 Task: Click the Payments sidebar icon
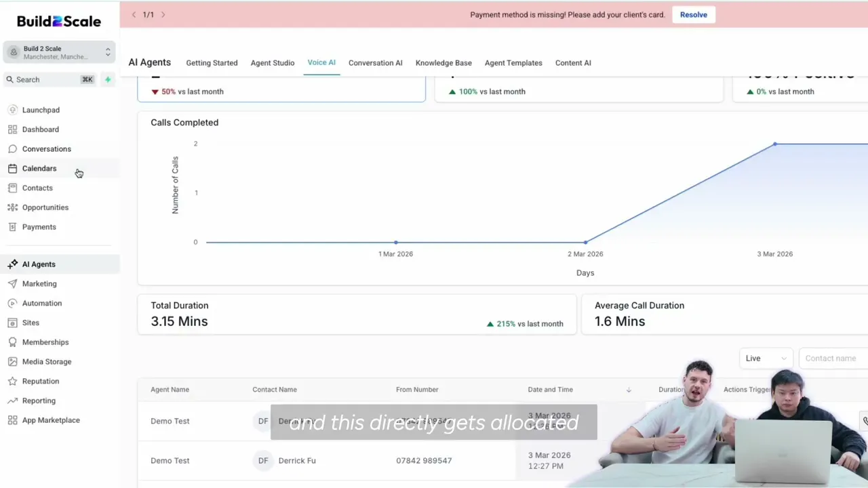[12, 227]
